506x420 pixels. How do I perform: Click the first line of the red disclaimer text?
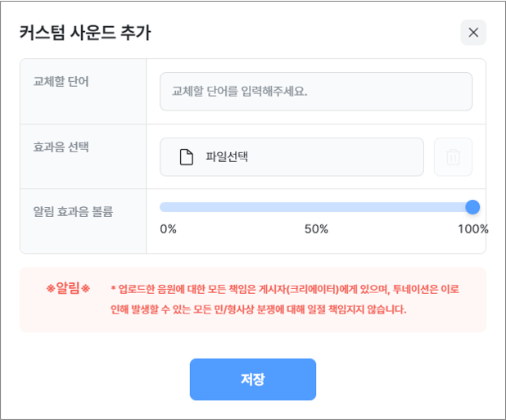285,289
